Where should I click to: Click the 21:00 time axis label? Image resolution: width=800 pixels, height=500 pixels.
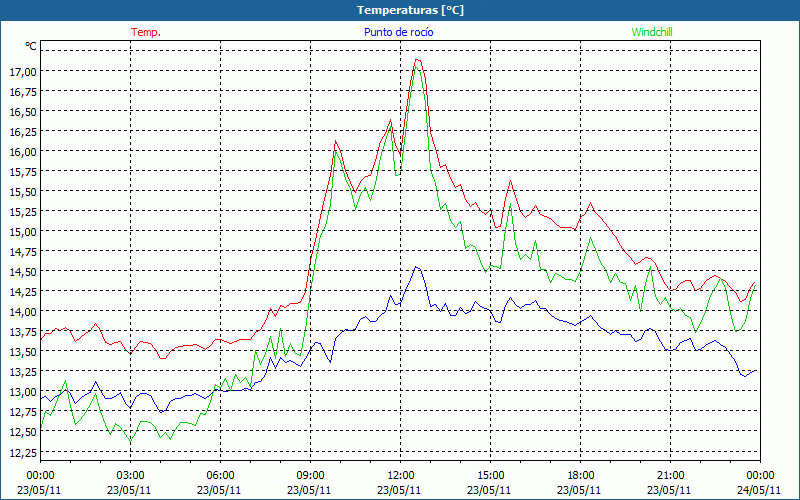pos(670,476)
